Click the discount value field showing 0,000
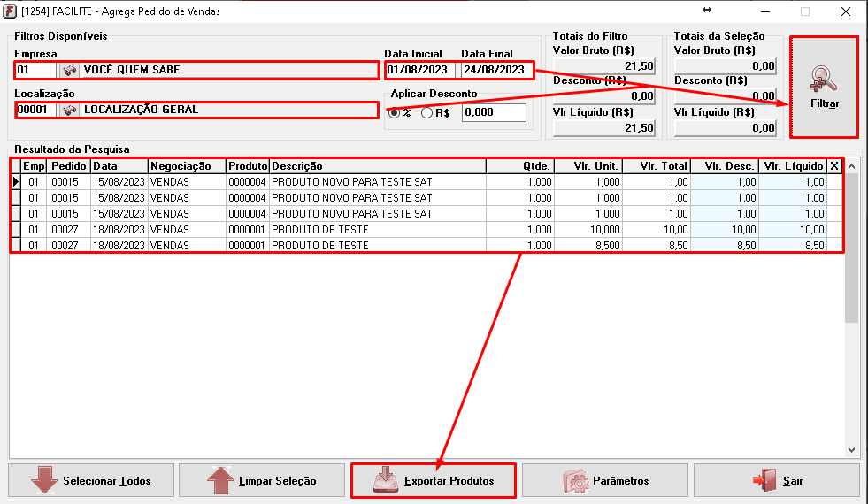This screenshot has width=868, height=504. [494, 112]
